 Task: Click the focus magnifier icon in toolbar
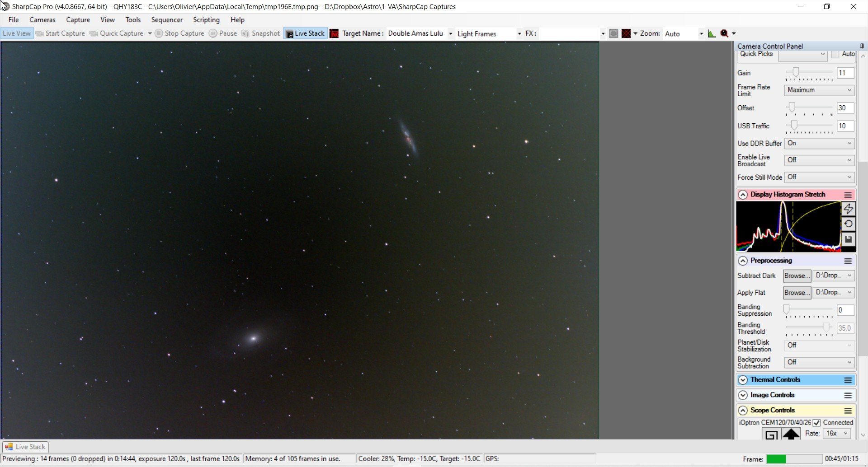point(724,33)
